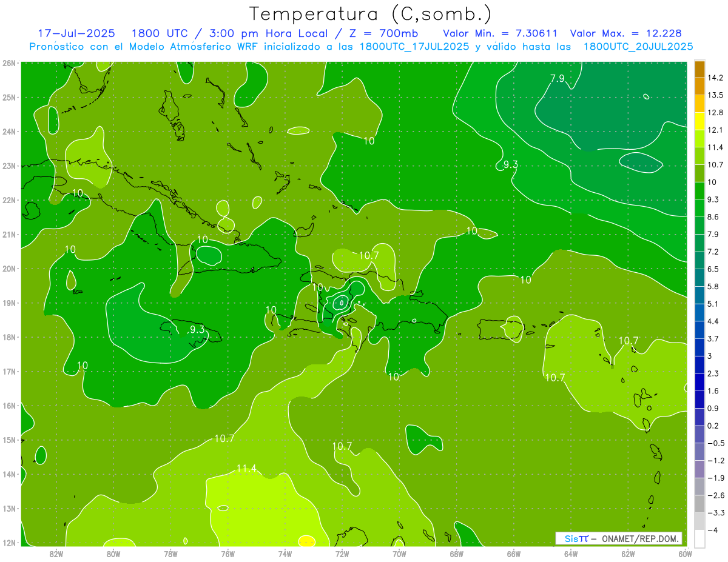Click the '13.5' value on the color scale
The width and height of the screenshot is (728, 562).
715,95
